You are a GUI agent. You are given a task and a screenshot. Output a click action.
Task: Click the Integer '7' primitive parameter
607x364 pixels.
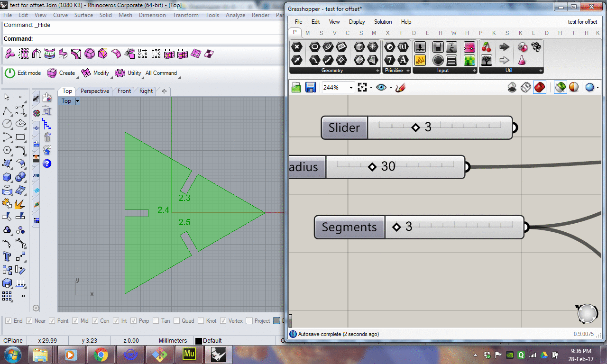click(x=390, y=60)
